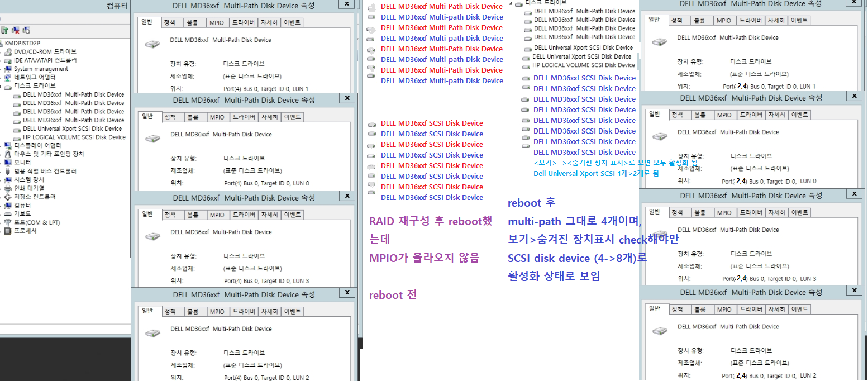Click the blue 'reboot 후' note
Viewport: 868px width, 381px height.
click(x=531, y=203)
